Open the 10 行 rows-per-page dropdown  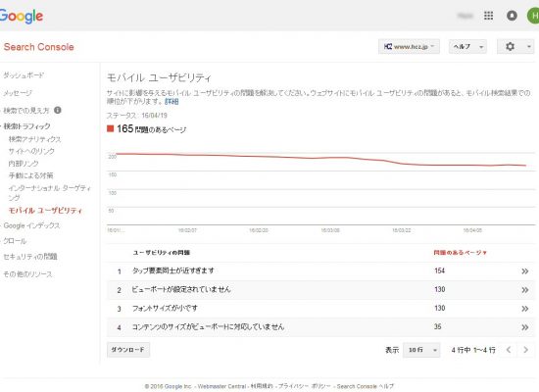click(x=421, y=350)
